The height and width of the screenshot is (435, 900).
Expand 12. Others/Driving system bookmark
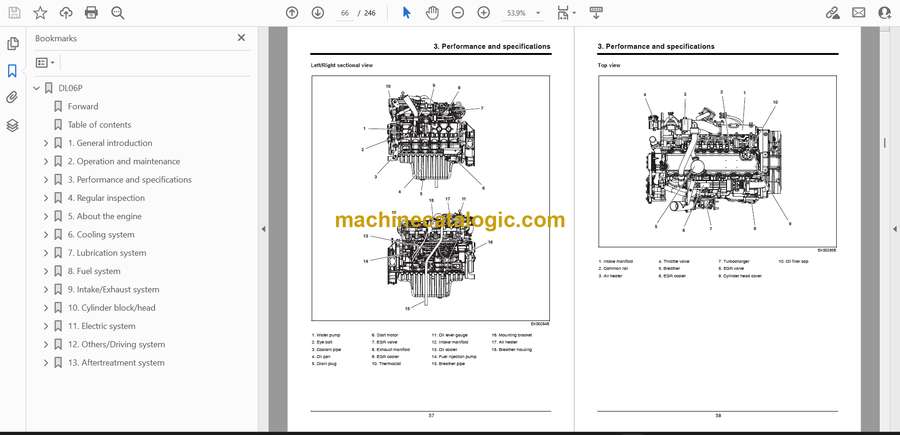coord(46,344)
